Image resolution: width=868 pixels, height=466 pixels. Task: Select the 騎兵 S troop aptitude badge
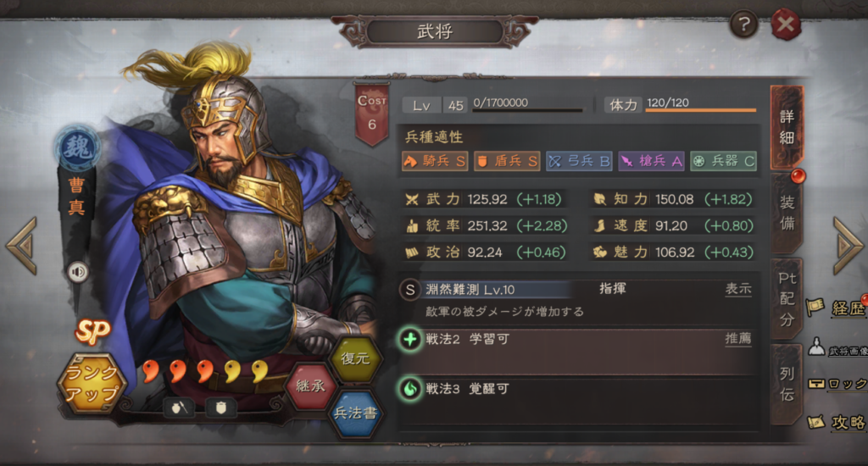[x=435, y=161]
